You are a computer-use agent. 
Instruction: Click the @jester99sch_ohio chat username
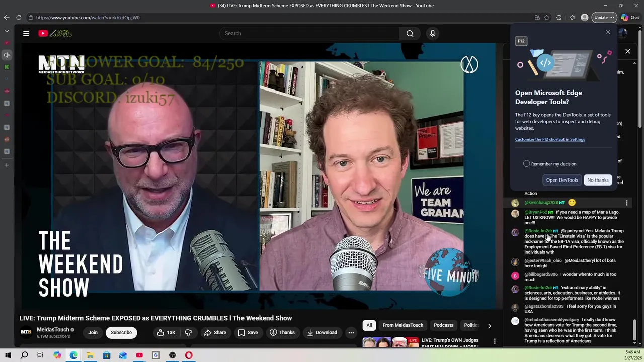(x=543, y=261)
